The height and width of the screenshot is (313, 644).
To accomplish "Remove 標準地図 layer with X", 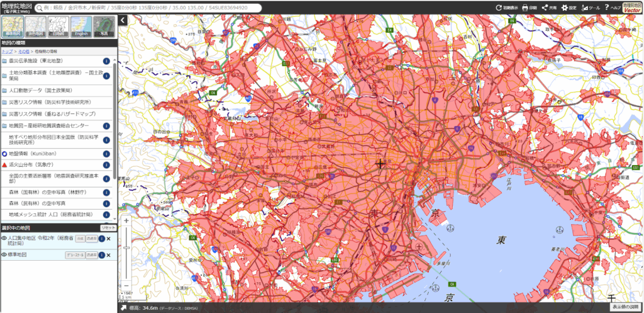I will coord(109,256).
